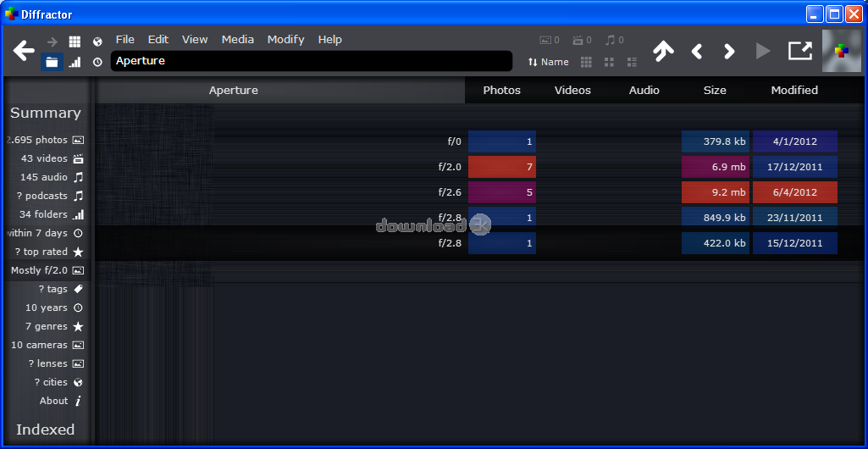Open the 10 years entry
This screenshot has height=449, width=868.
point(53,308)
